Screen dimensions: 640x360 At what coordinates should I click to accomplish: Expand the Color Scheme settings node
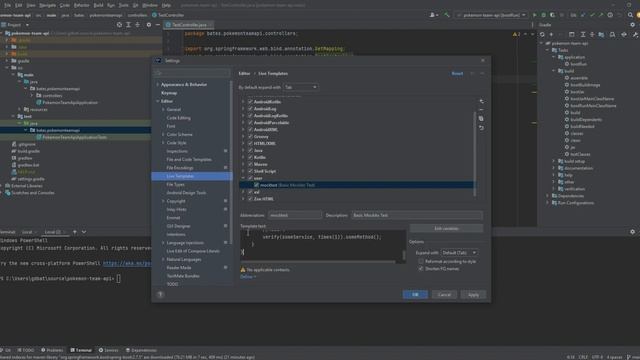(163, 134)
